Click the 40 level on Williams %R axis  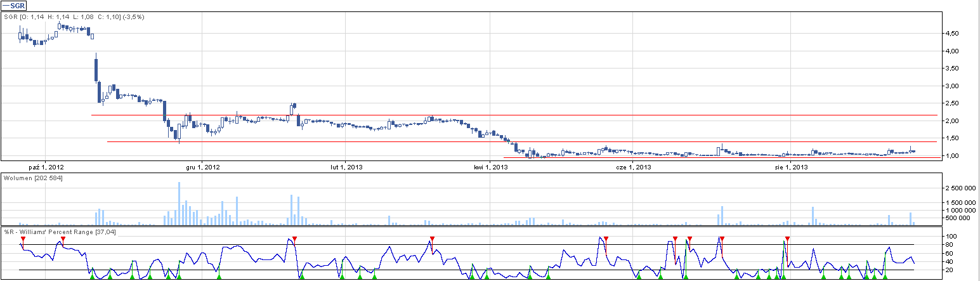(x=950, y=261)
